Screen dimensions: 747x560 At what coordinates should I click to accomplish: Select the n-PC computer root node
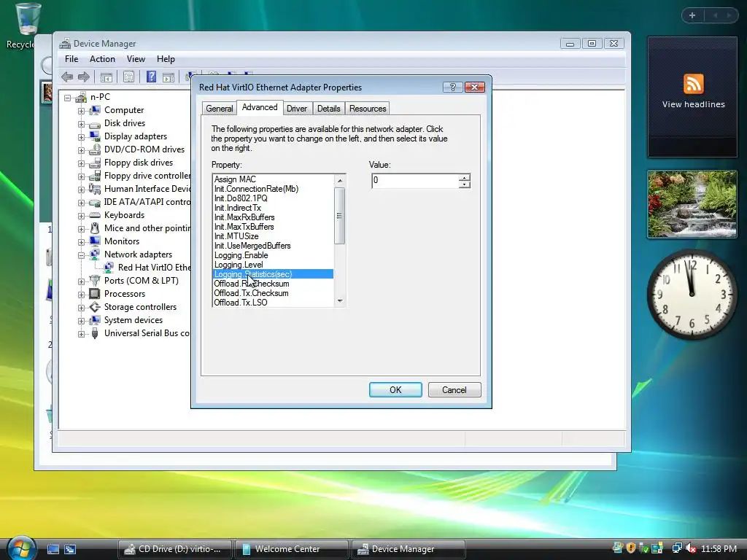click(100, 97)
